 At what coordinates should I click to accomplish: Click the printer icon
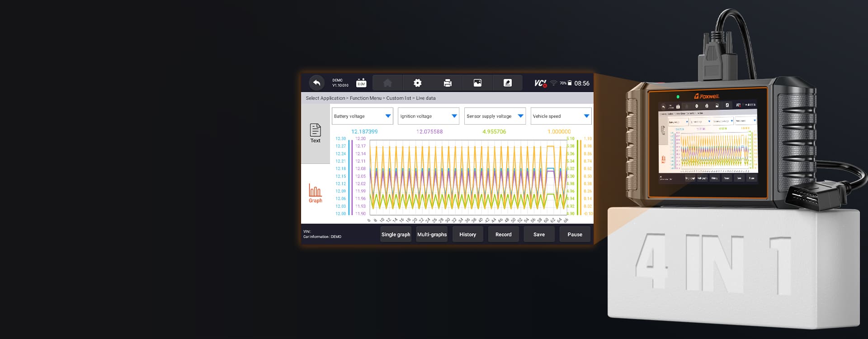coord(448,83)
